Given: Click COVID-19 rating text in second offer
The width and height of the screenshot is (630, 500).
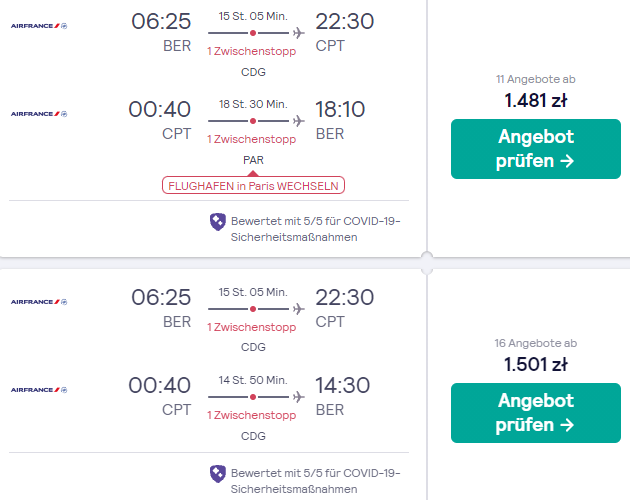Looking at the screenshot, I should [x=315, y=481].
